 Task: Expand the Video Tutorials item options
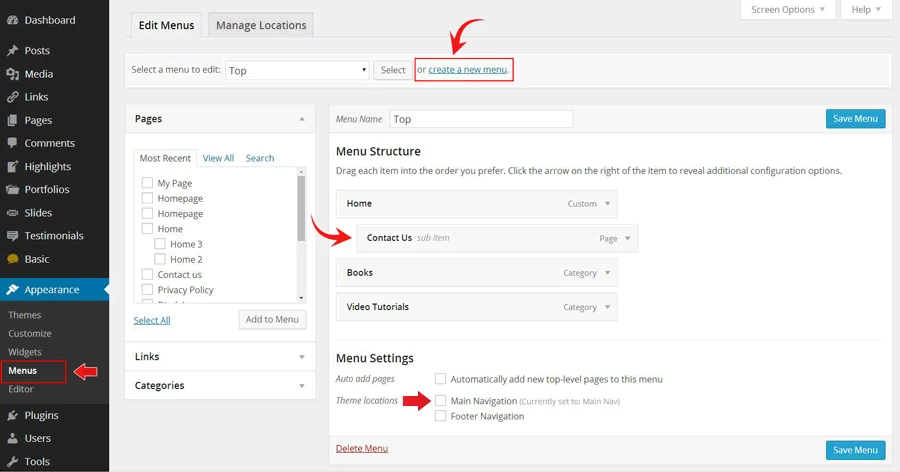[x=607, y=307]
